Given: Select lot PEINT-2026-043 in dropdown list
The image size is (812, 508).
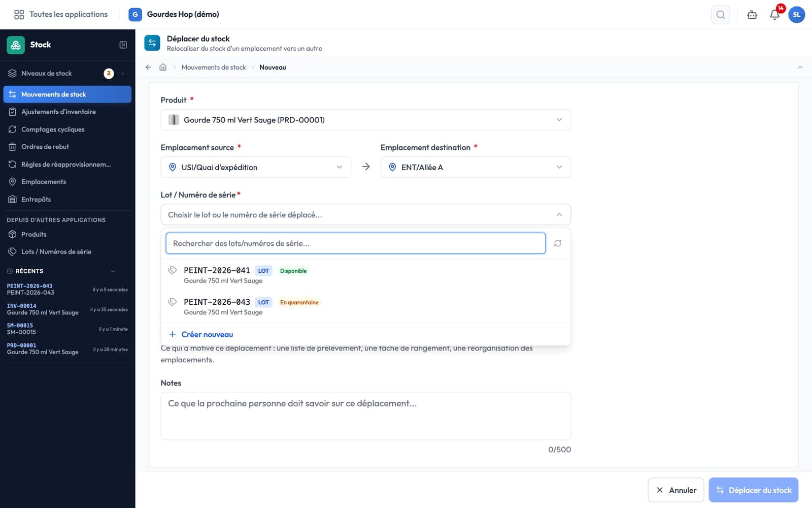Looking at the screenshot, I should pyautogui.click(x=365, y=307).
